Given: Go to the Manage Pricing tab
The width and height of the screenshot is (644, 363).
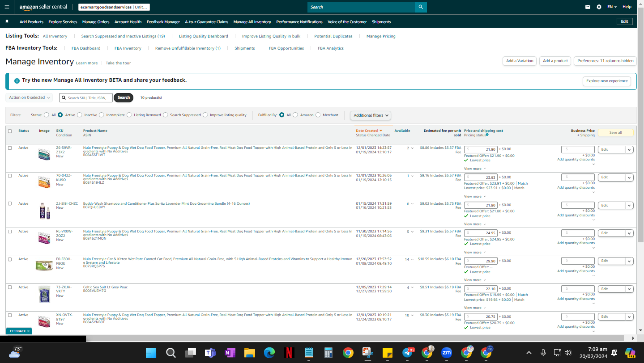Looking at the screenshot, I should [381, 36].
